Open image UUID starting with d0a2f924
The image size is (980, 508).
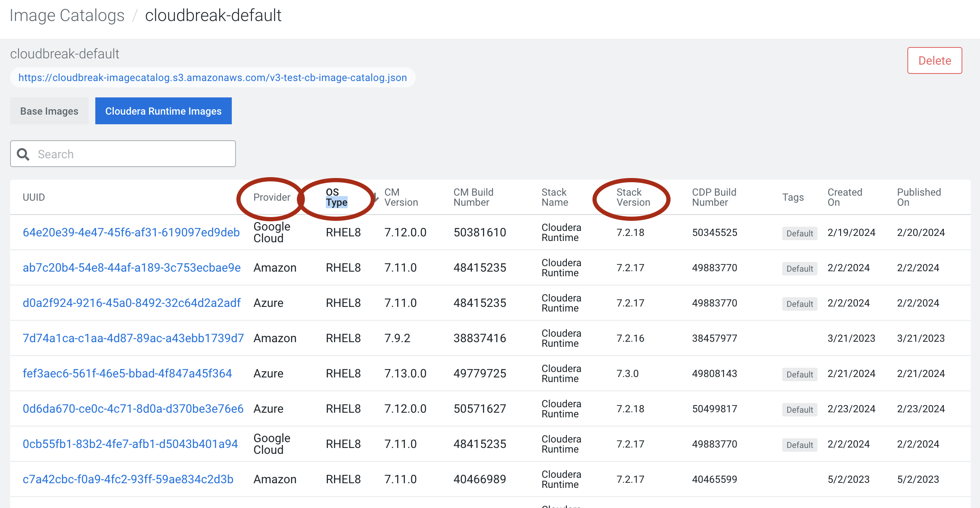click(x=131, y=303)
